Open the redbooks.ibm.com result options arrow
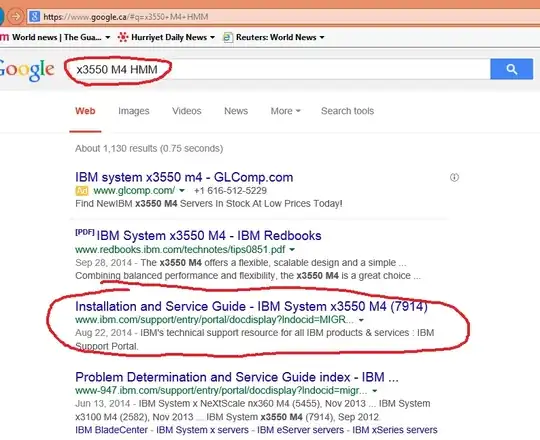This screenshot has width=540, height=440. coord(292,249)
